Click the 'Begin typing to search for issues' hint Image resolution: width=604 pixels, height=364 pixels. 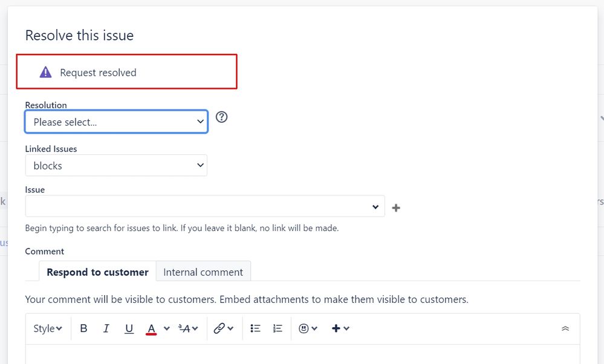[x=182, y=228]
